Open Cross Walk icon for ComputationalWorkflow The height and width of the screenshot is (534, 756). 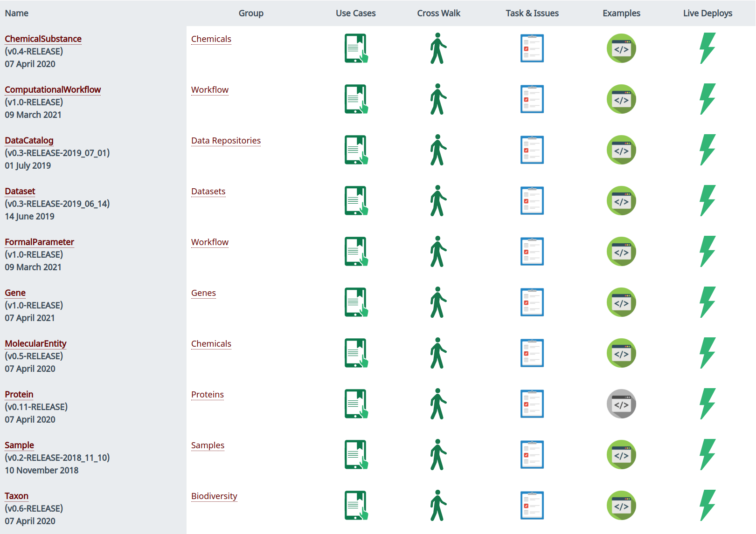pyautogui.click(x=438, y=99)
